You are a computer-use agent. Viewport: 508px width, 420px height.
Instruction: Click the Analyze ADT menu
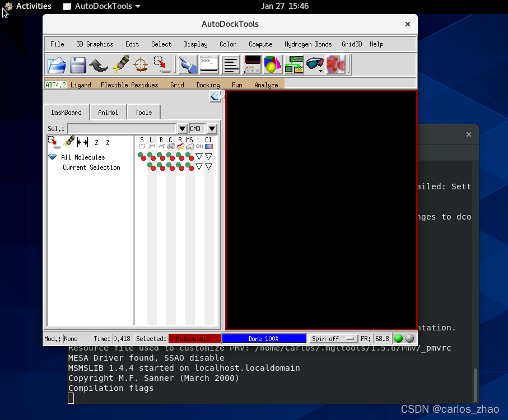266,85
